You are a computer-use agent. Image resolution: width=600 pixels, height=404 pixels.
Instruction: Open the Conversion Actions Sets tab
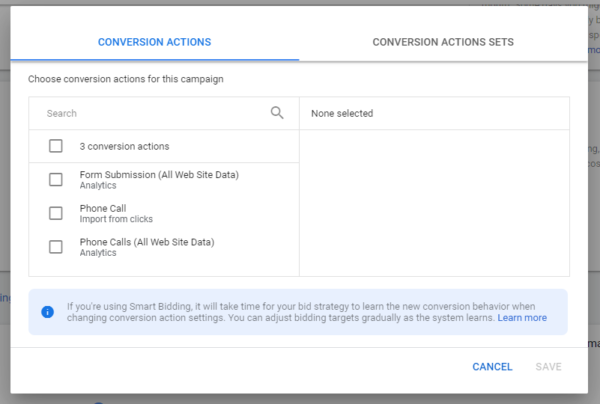pyautogui.click(x=443, y=42)
